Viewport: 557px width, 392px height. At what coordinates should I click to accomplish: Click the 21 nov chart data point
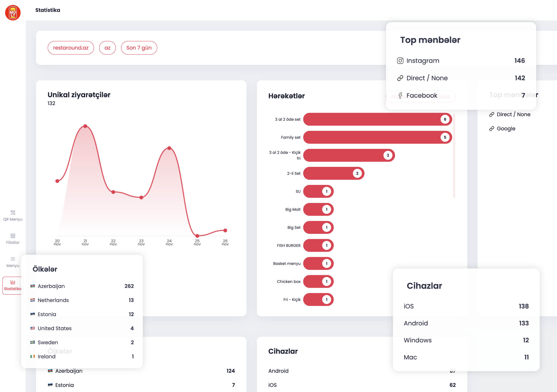[x=85, y=126]
